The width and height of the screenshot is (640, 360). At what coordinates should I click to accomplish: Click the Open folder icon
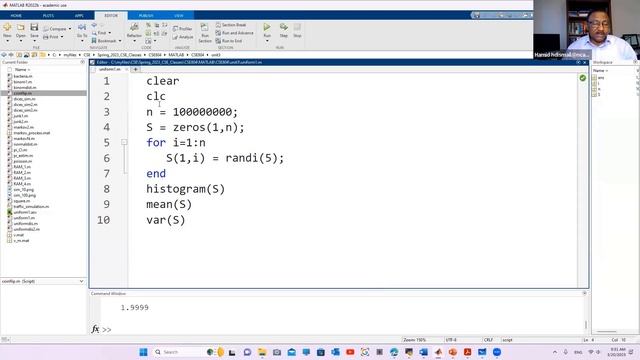click(x=20, y=27)
